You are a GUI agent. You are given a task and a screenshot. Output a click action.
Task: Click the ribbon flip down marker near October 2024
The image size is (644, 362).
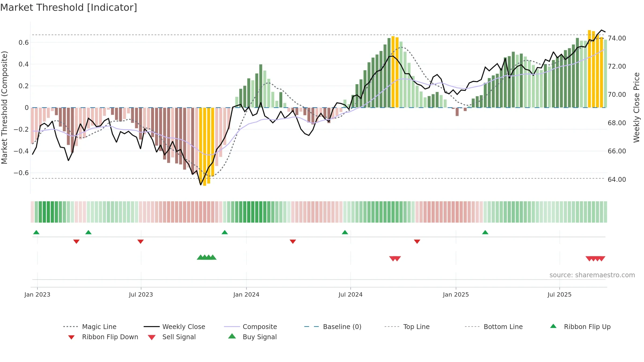pyautogui.click(x=417, y=242)
